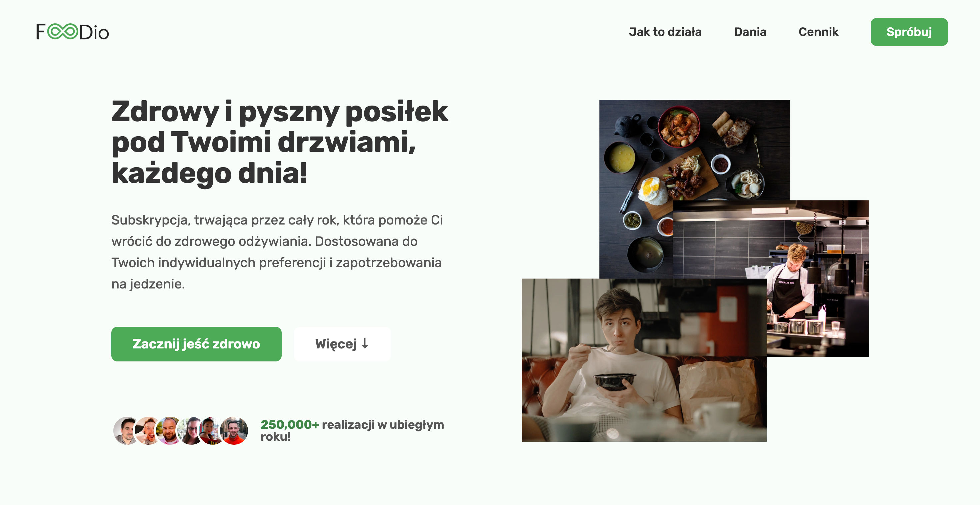This screenshot has height=505, width=980.
Task: Go to the Dania section
Action: 750,32
